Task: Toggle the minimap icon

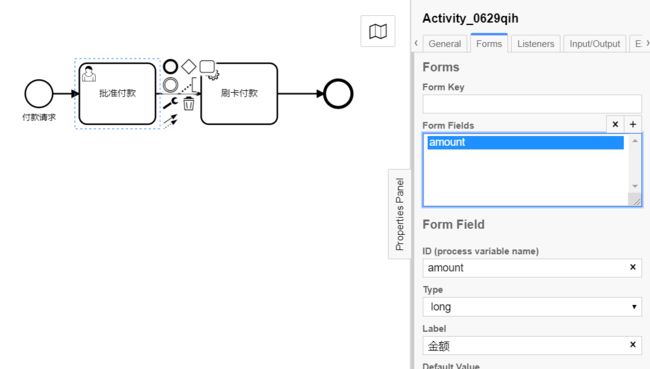Action: [378, 32]
